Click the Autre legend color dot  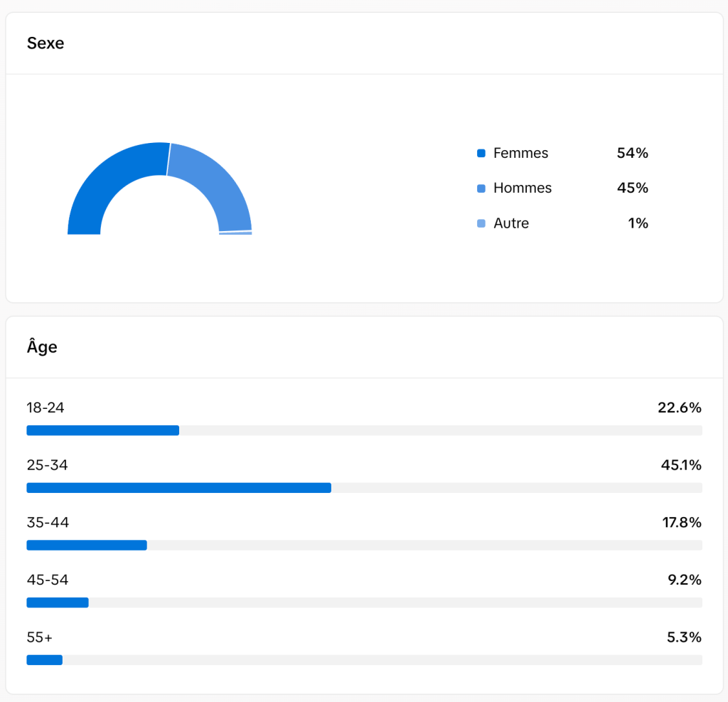481,223
